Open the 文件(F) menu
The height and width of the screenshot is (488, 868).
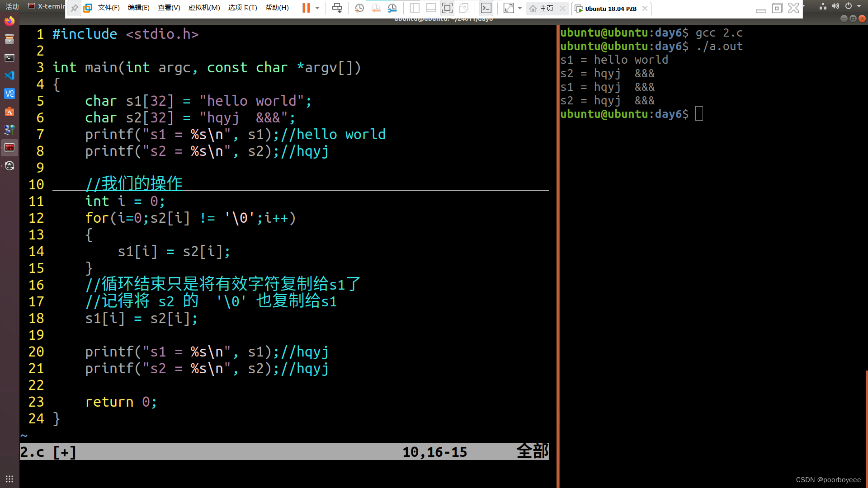(x=108, y=8)
